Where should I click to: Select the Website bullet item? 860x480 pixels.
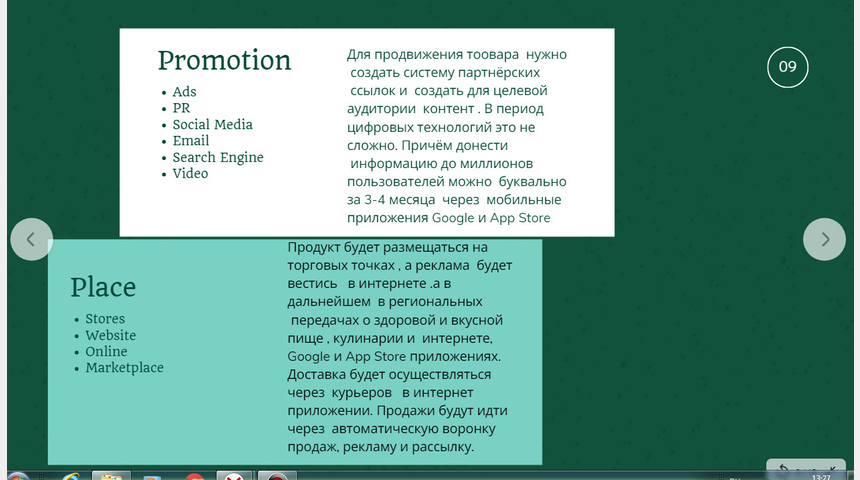(110, 335)
